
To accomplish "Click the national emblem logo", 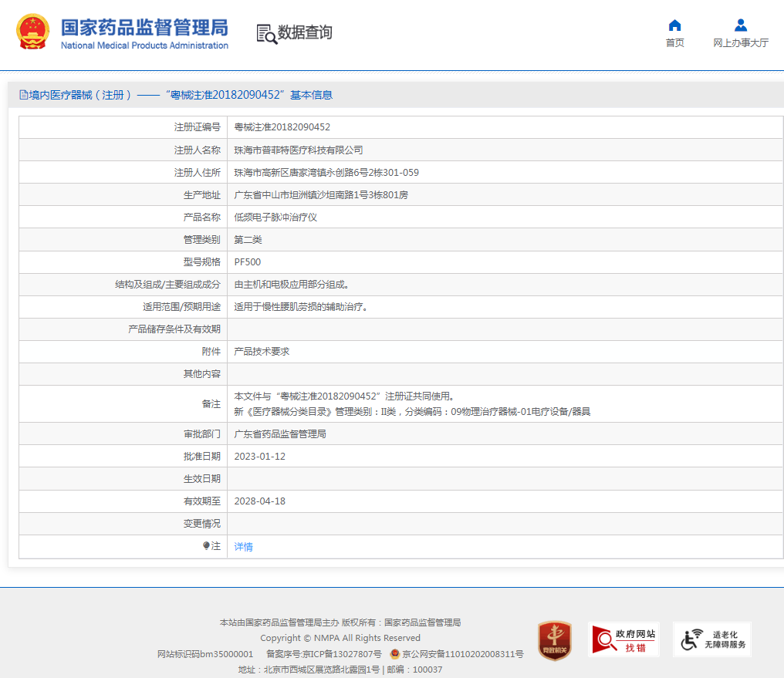I will (x=32, y=32).
